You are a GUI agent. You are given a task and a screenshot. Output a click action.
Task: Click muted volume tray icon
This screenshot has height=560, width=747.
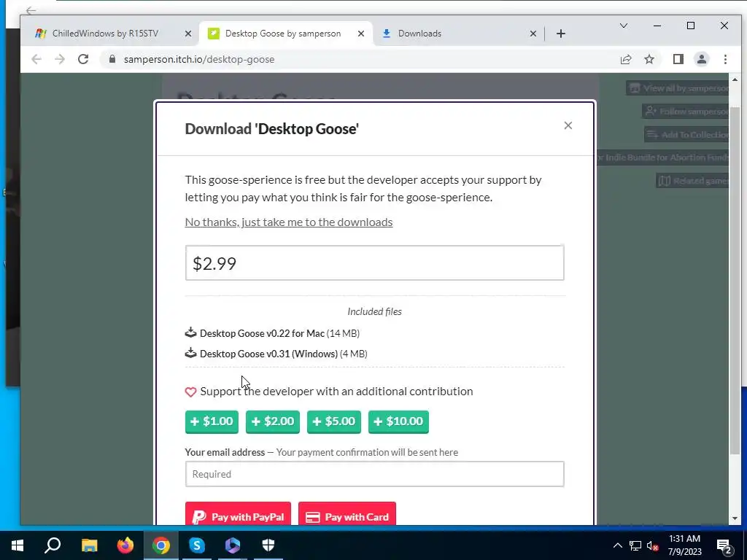point(653,545)
